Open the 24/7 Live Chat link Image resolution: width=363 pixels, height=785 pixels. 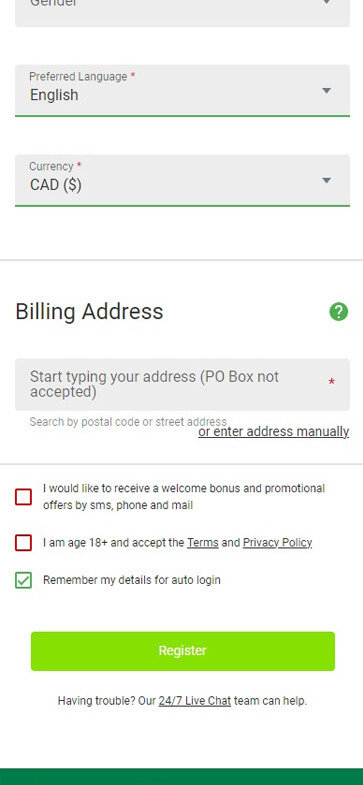[x=195, y=701]
